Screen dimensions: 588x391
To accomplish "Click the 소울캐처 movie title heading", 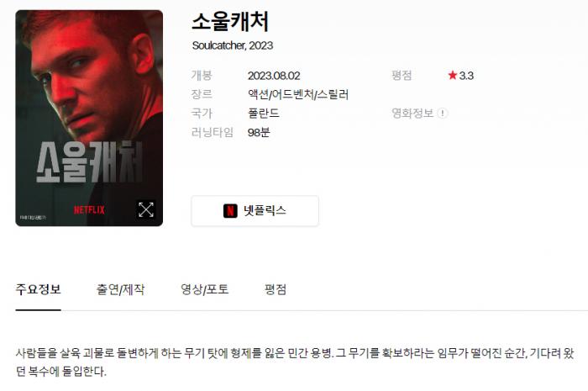I will 230,22.
